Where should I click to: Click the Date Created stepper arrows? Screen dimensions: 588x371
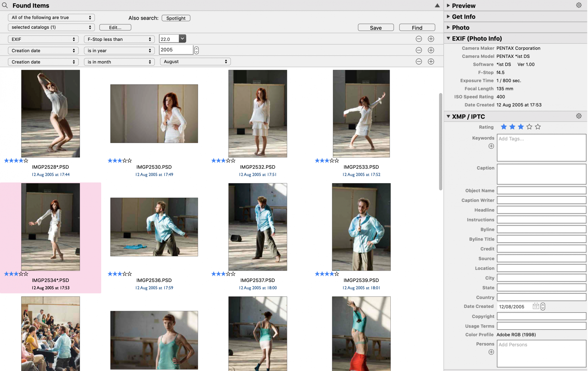point(542,306)
